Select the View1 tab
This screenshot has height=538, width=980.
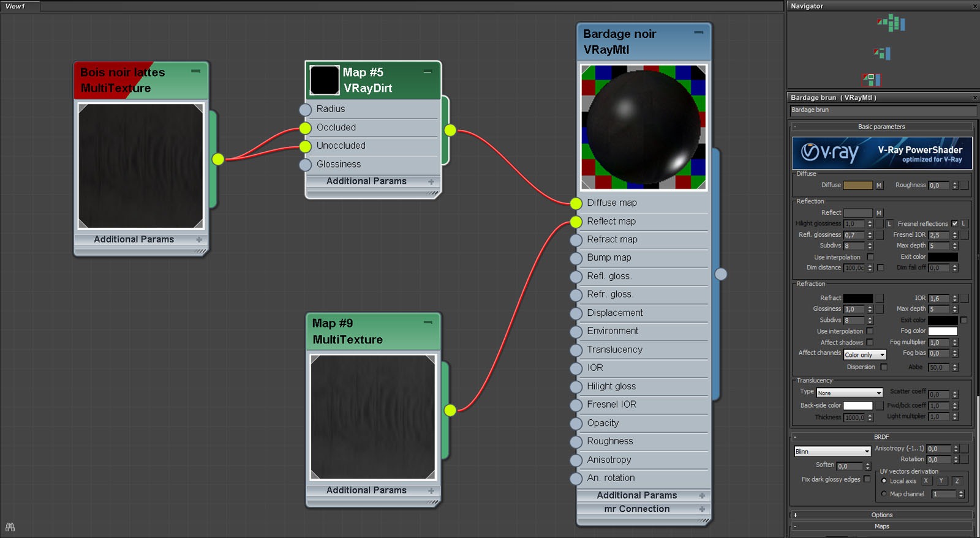[x=20, y=6]
